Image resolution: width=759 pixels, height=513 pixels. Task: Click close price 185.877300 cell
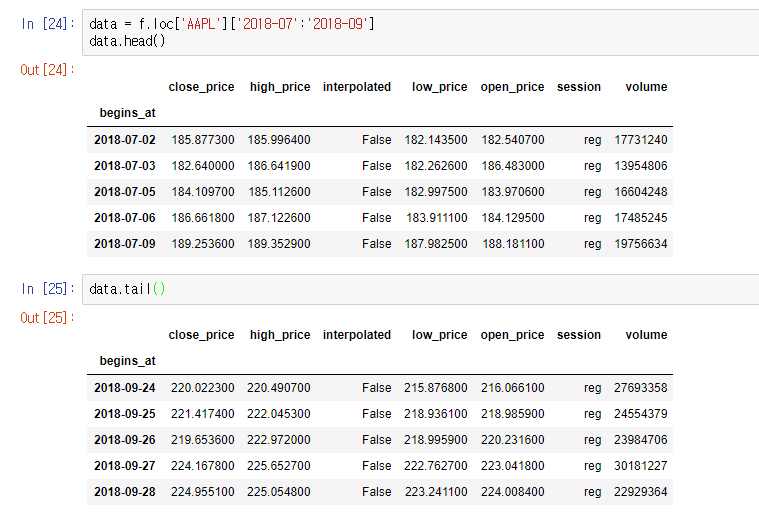[203, 140]
